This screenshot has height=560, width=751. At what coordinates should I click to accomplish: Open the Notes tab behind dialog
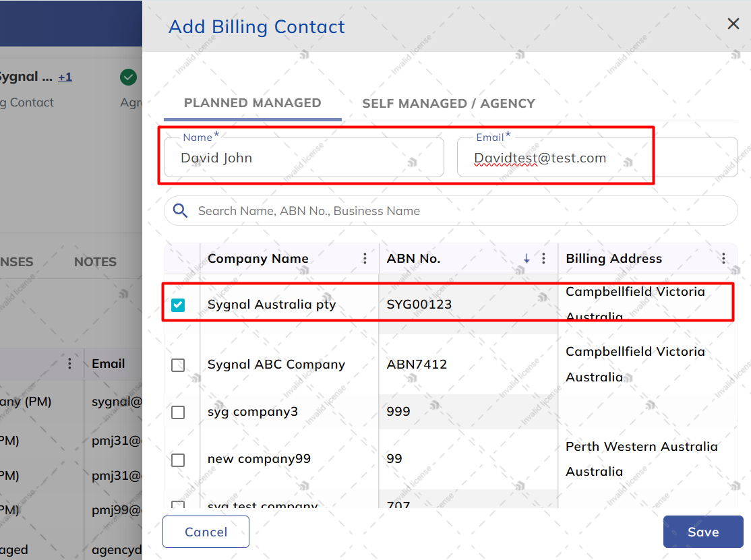[x=95, y=262]
